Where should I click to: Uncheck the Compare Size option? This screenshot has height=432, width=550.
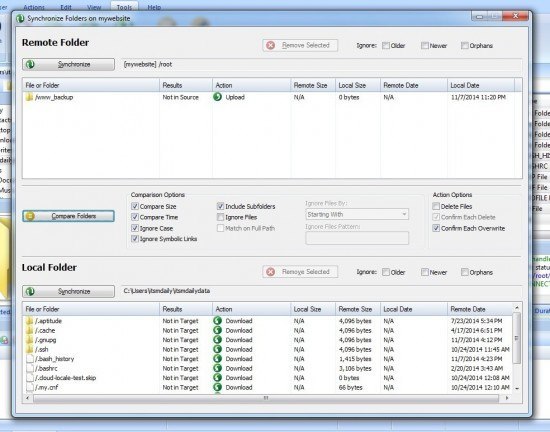135,206
